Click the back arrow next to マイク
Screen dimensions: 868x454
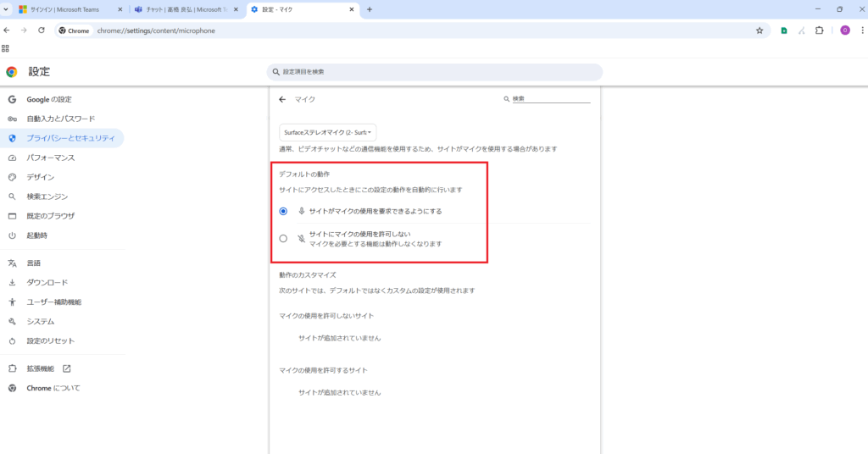coord(282,99)
